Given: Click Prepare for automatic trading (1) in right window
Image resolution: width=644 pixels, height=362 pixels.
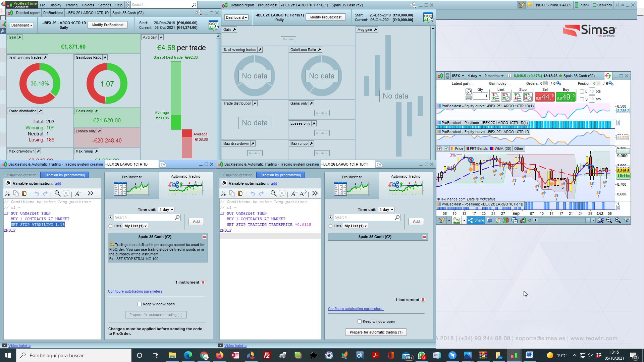Looking at the screenshot, I should pos(376,332).
